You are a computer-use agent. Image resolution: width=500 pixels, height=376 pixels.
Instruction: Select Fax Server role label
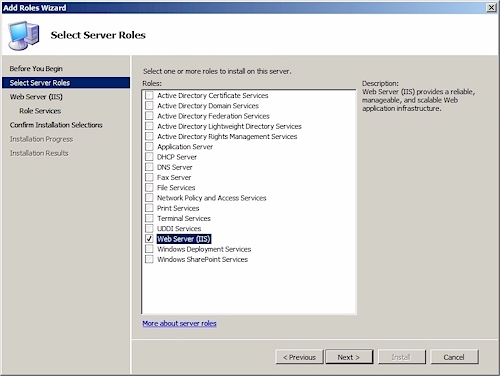[174, 177]
